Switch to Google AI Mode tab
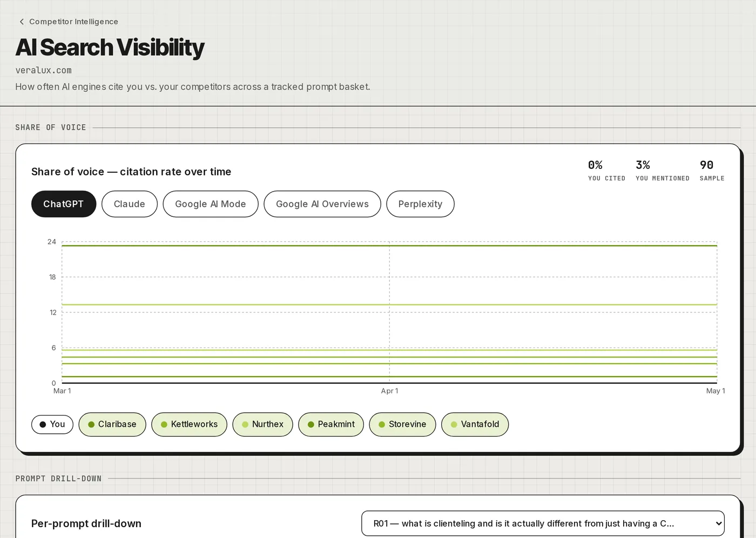The image size is (756, 538). coord(211,204)
